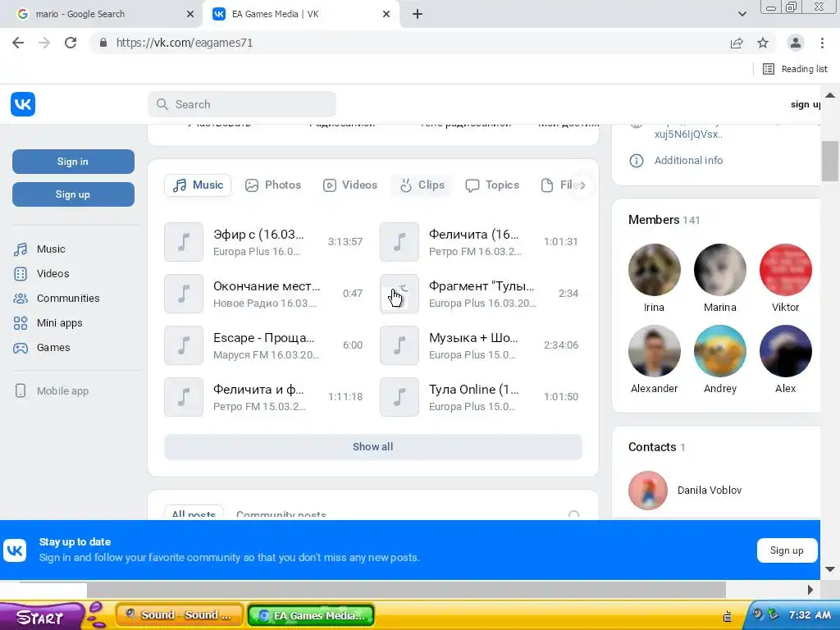Close the EA Games Media tab

coord(386,14)
